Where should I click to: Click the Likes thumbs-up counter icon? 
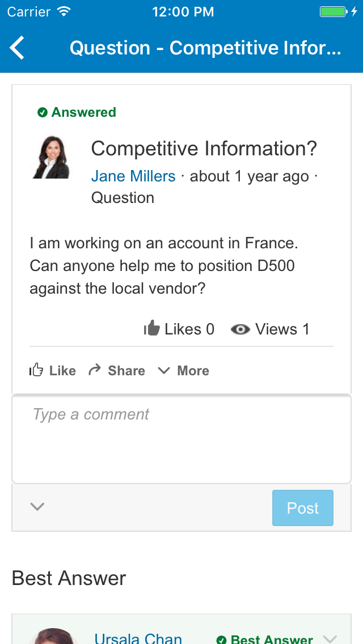pos(152,329)
